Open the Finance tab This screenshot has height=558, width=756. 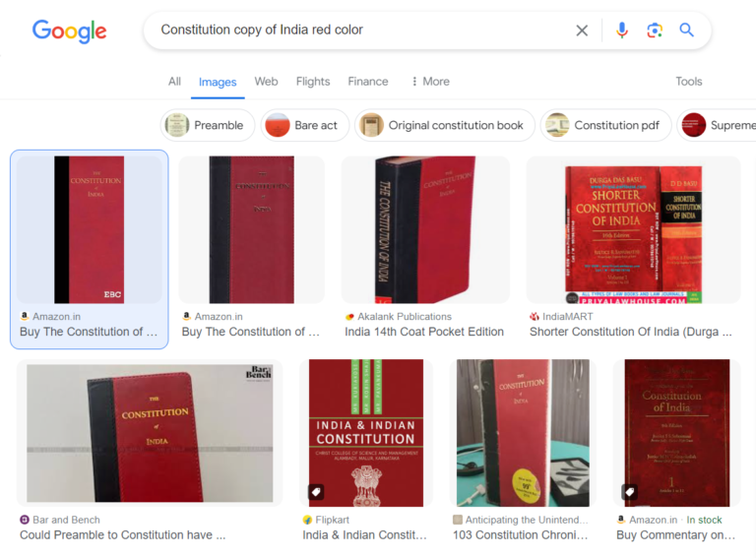point(368,82)
